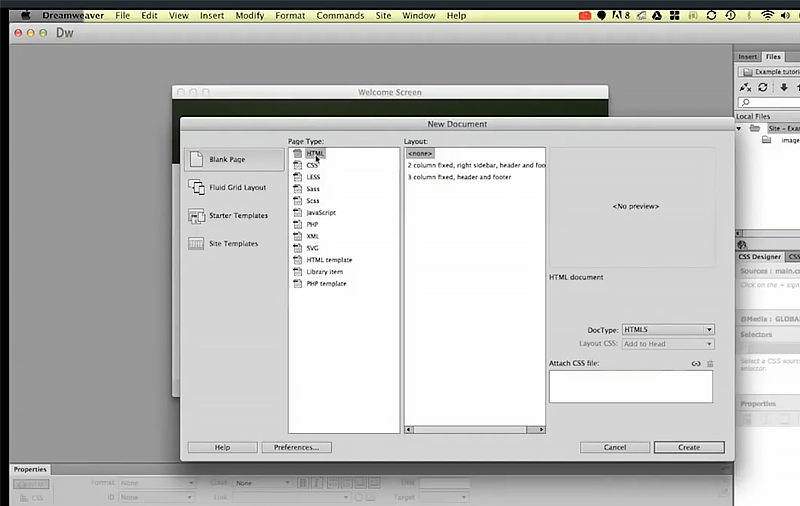Screen dimensions: 800x506
Task: Open the File menu
Action: [x=122, y=15]
